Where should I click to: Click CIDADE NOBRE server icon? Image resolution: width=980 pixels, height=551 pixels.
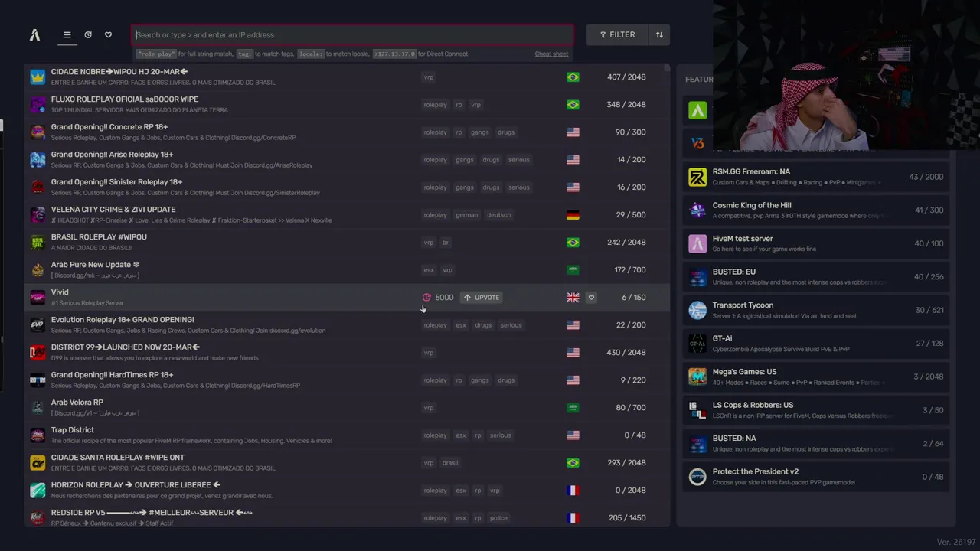[38, 77]
